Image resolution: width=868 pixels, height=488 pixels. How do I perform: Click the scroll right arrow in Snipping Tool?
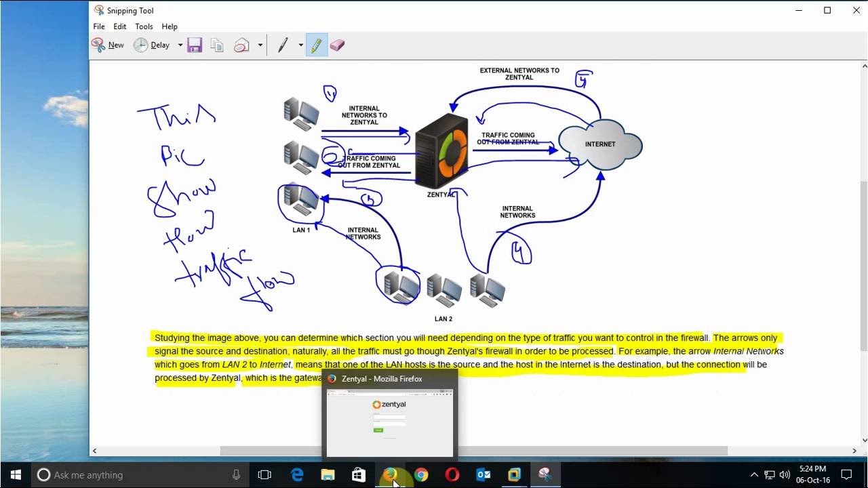[854, 451]
